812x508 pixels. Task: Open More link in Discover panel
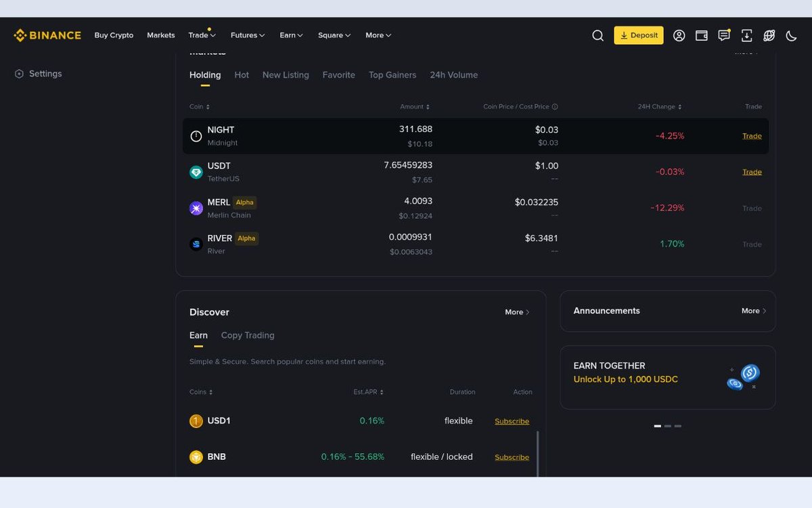(518, 312)
